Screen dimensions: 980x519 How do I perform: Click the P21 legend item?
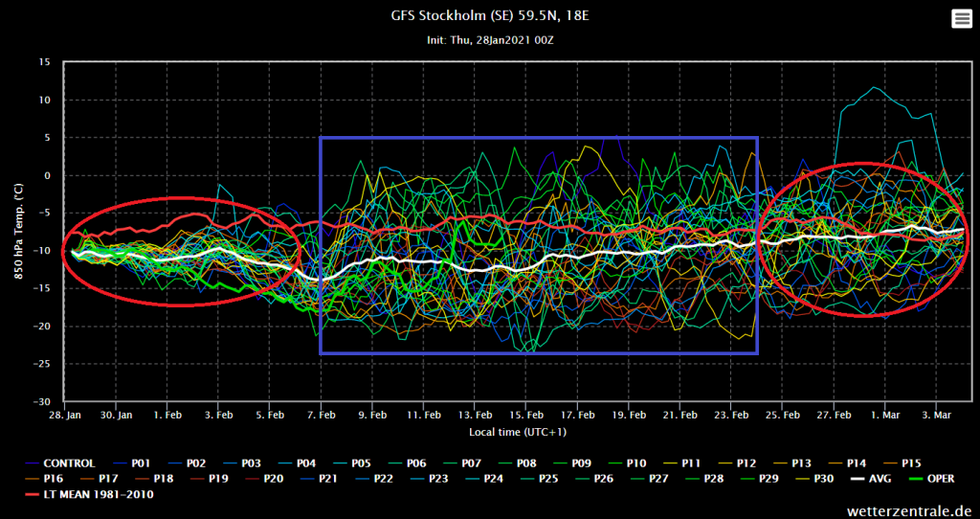tap(320, 479)
